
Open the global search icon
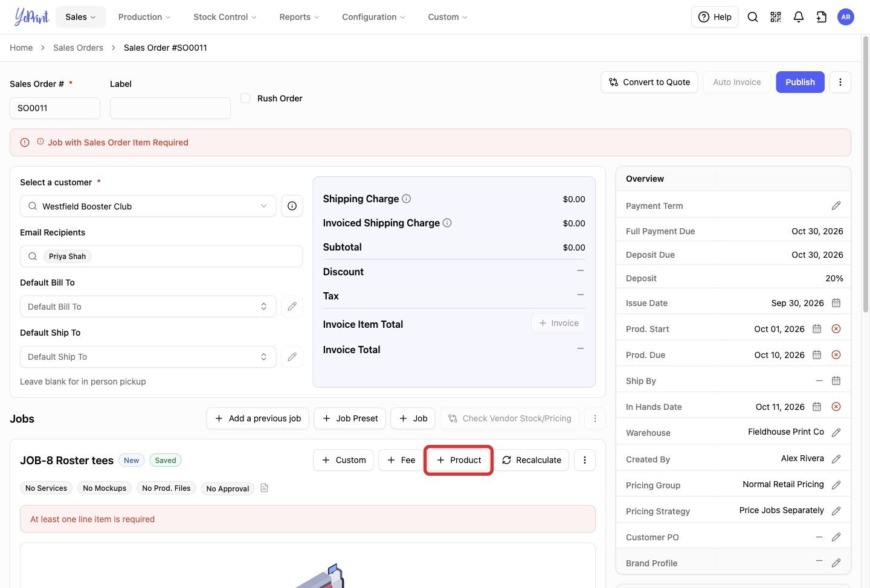coord(753,17)
